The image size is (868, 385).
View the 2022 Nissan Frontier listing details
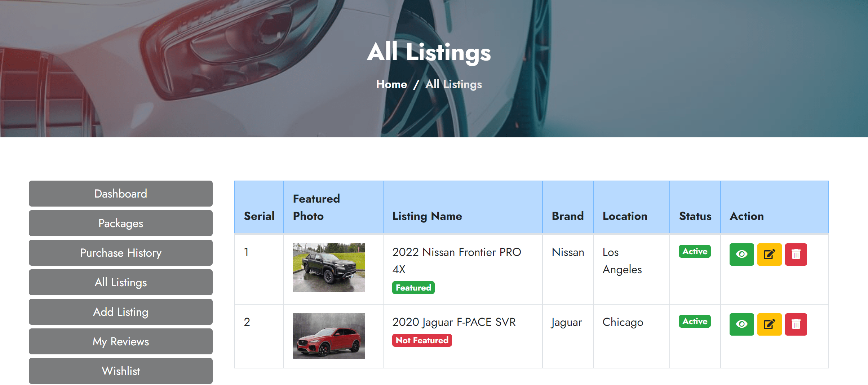point(741,255)
